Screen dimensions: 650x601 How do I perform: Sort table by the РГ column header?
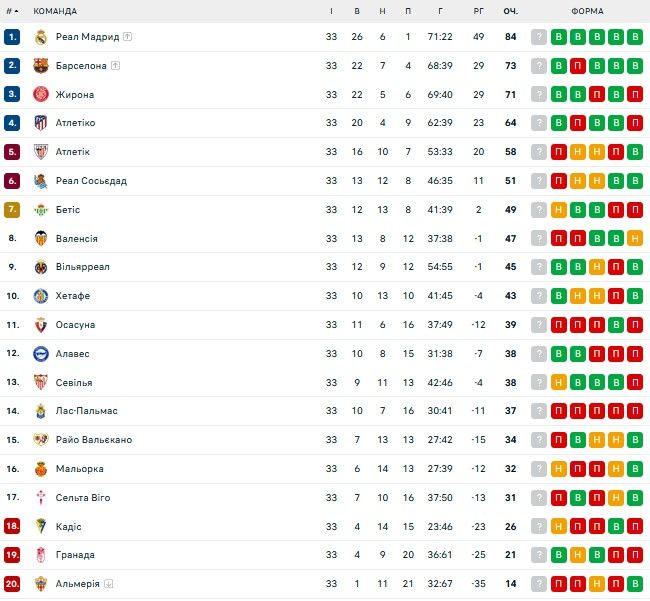tap(478, 11)
